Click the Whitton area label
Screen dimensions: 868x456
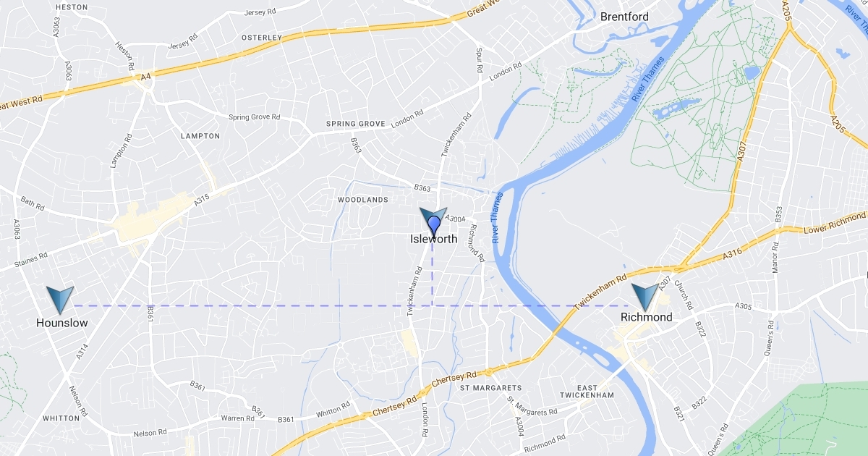[x=61, y=418]
